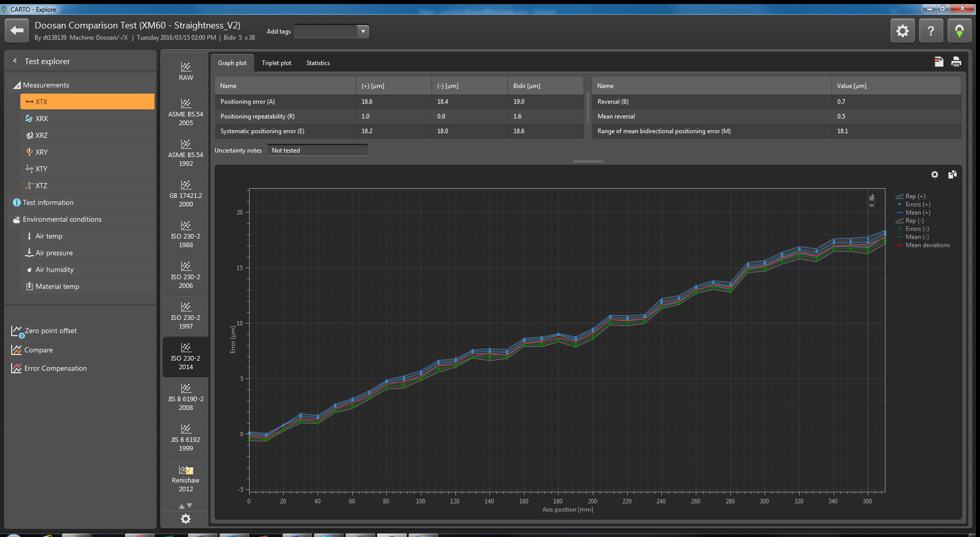Choose the Renishaw 2012 analysis
Image resolution: width=980 pixels, height=537 pixels.
click(186, 479)
